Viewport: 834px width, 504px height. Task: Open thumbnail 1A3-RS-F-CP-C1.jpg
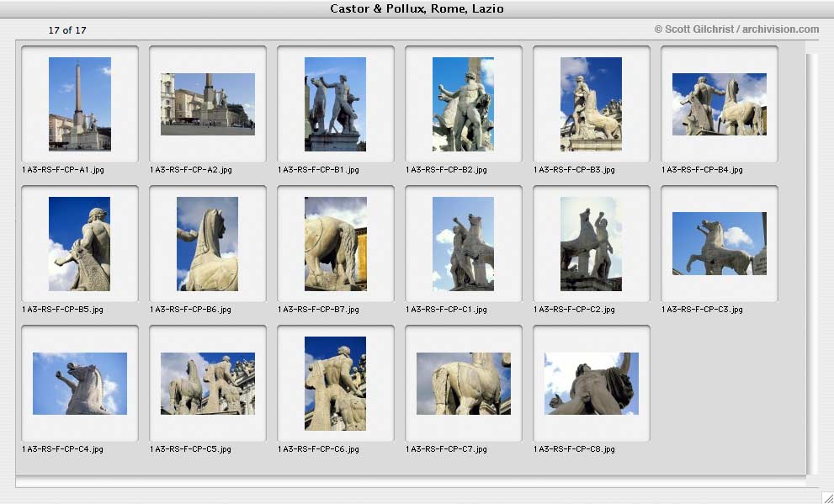463,244
